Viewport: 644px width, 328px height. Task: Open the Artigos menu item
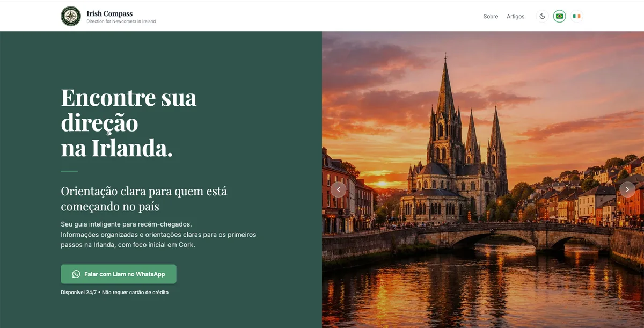[x=515, y=16]
